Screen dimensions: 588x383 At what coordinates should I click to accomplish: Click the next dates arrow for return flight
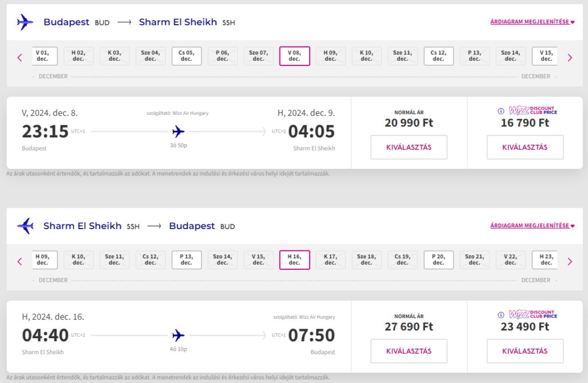570,261
